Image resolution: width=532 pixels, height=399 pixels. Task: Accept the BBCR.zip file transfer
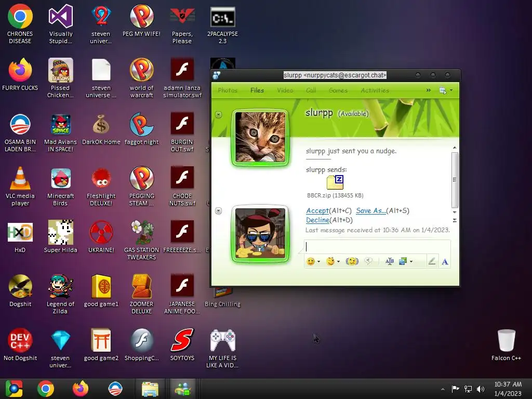click(x=317, y=211)
